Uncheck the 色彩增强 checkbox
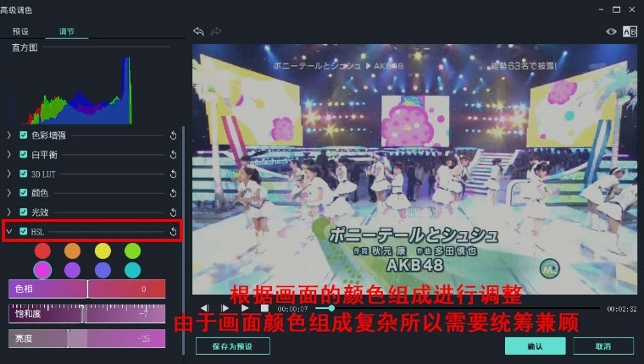This screenshot has width=644, height=364. [24, 135]
